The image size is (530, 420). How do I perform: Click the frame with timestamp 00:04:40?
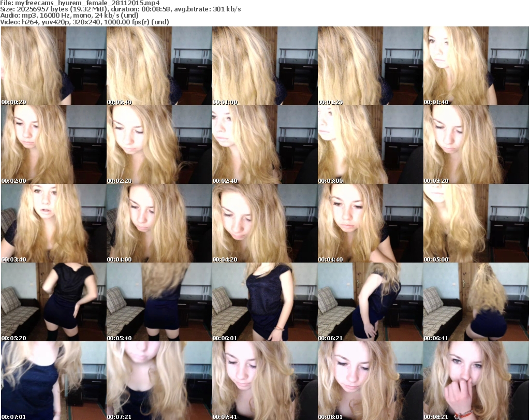coord(370,223)
